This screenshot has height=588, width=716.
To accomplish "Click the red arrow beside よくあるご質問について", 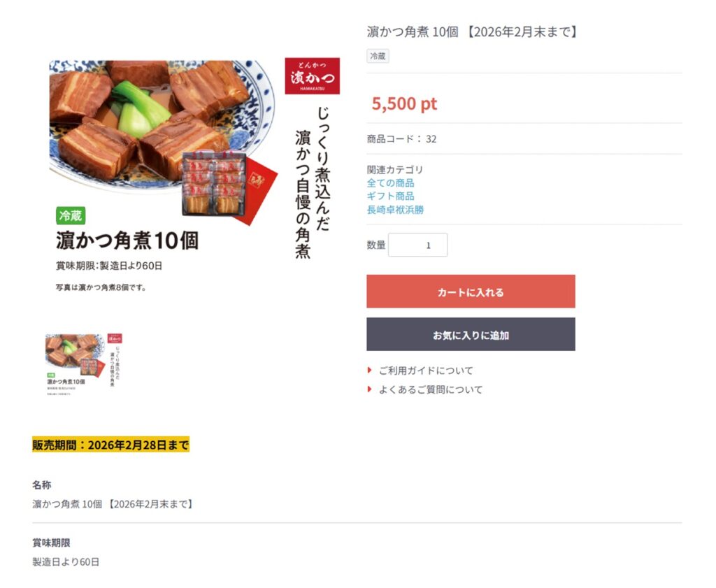I will (369, 389).
